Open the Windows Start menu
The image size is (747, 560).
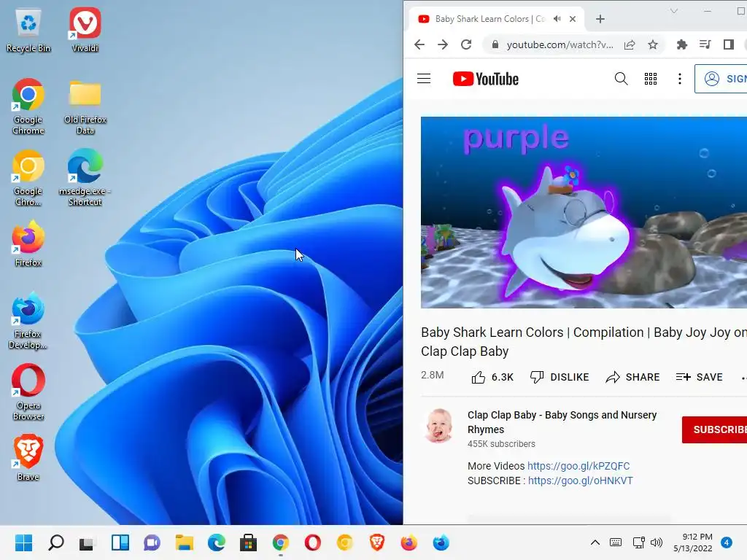tap(24, 542)
